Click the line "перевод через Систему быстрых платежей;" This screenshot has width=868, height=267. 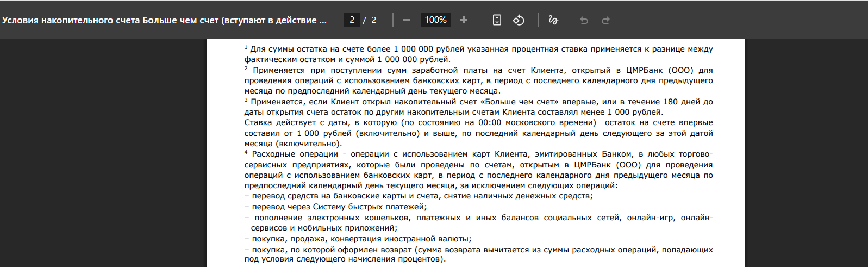click(335, 207)
